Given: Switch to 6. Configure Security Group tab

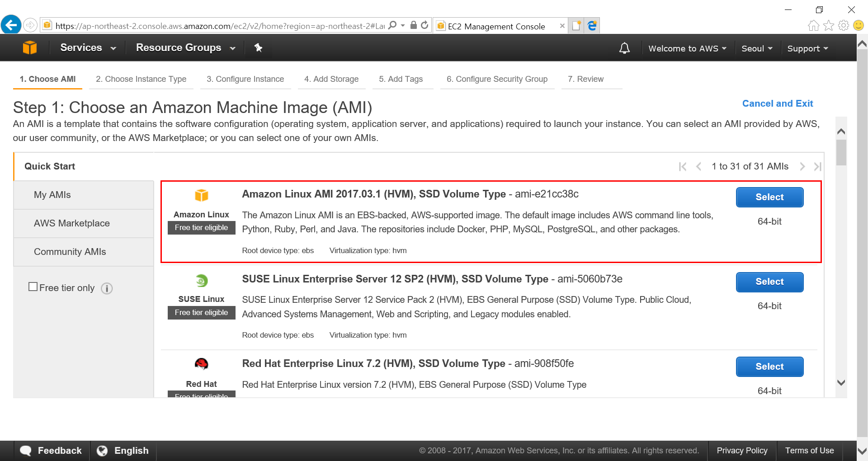Looking at the screenshot, I should [x=497, y=79].
